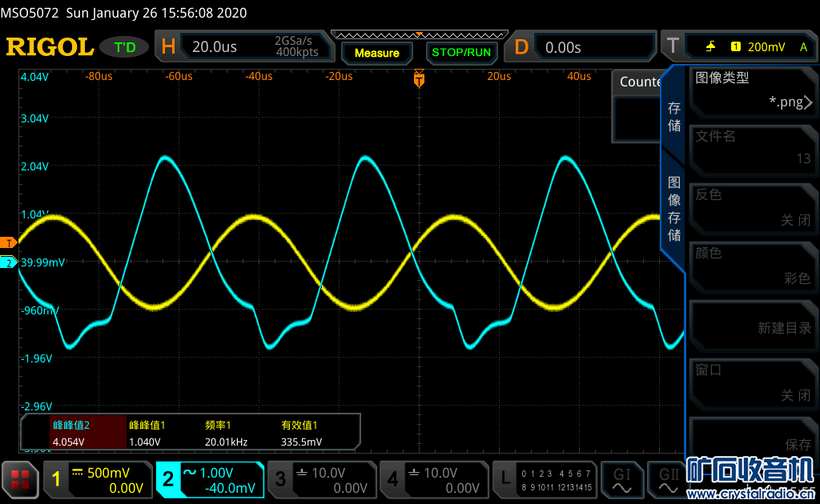This screenshot has height=504, width=820.
Task: Select the 图像存储 image storage tab
Action: 674,208
